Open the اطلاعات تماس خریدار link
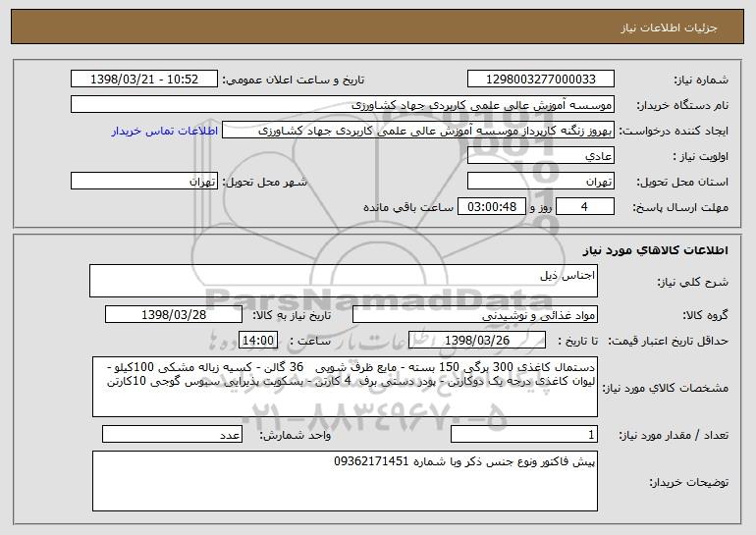Viewport: 756px width, 535px height. coord(164,132)
